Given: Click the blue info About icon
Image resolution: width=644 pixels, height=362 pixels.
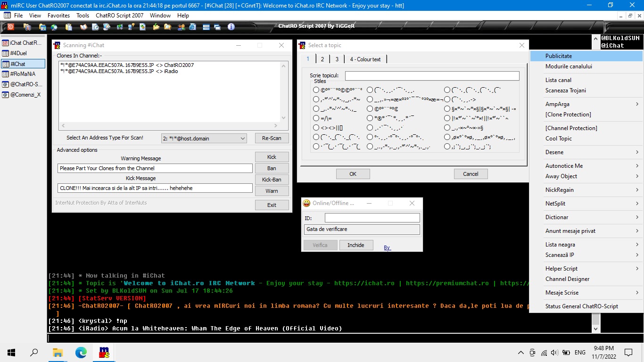Looking at the screenshot, I should (231, 27).
